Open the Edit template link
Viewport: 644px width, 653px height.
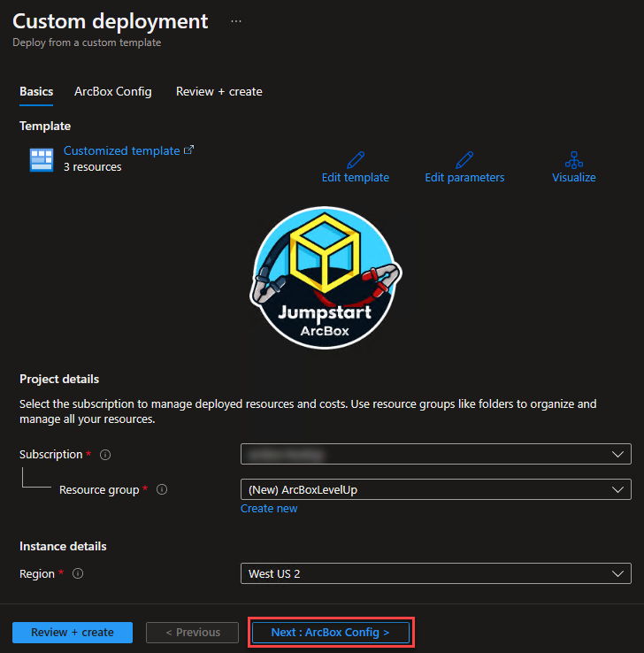[356, 178]
